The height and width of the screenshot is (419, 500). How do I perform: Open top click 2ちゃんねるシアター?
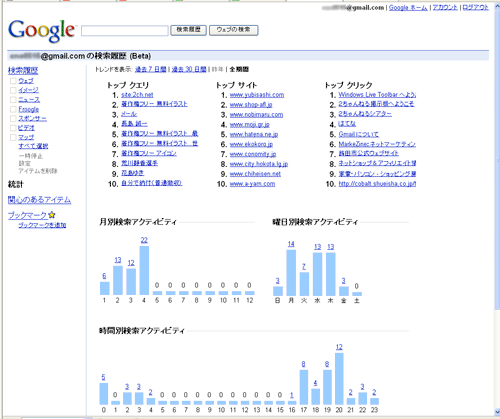365,114
